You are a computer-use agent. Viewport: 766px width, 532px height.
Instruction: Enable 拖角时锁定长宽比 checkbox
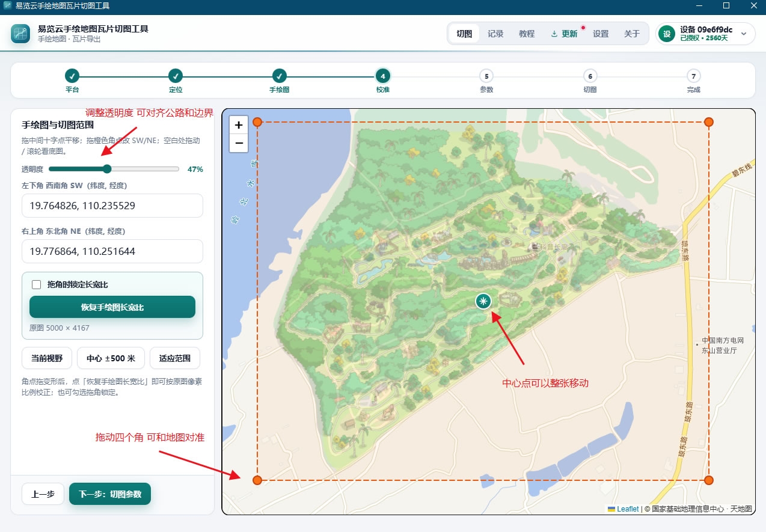point(36,284)
